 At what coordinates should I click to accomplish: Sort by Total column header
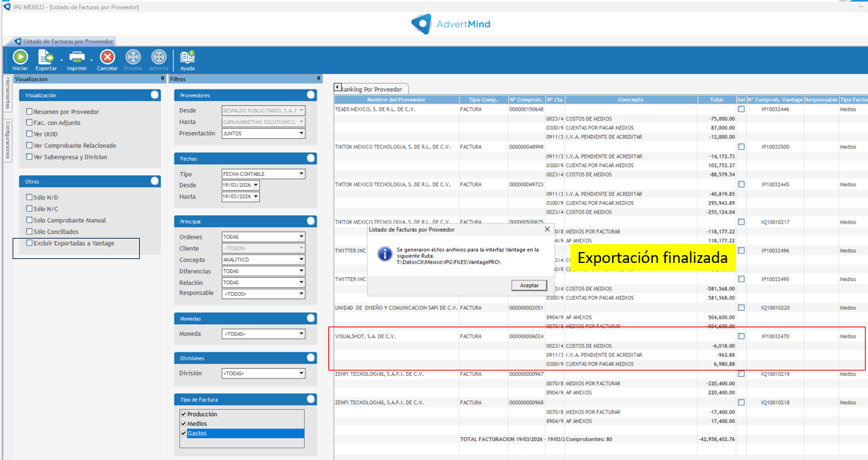(716, 100)
